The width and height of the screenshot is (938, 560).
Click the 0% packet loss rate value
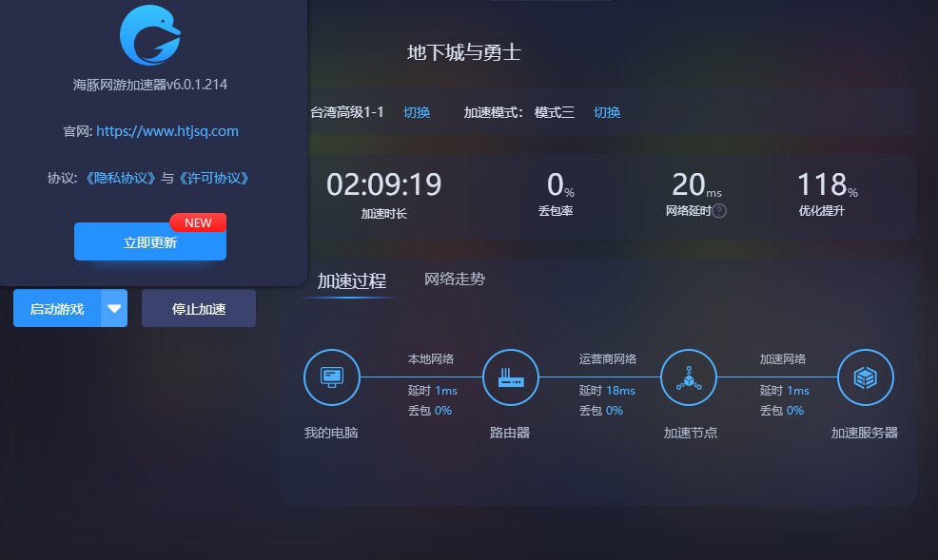point(560,184)
